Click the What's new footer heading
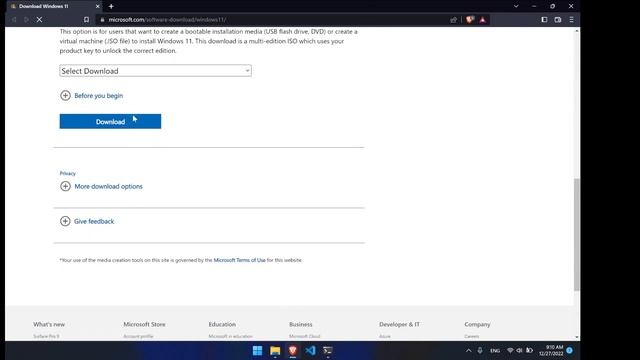 tap(49, 324)
